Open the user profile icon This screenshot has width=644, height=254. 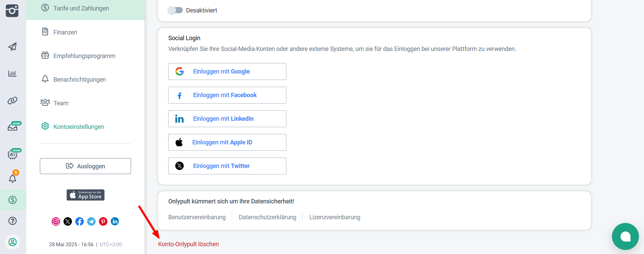12,242
